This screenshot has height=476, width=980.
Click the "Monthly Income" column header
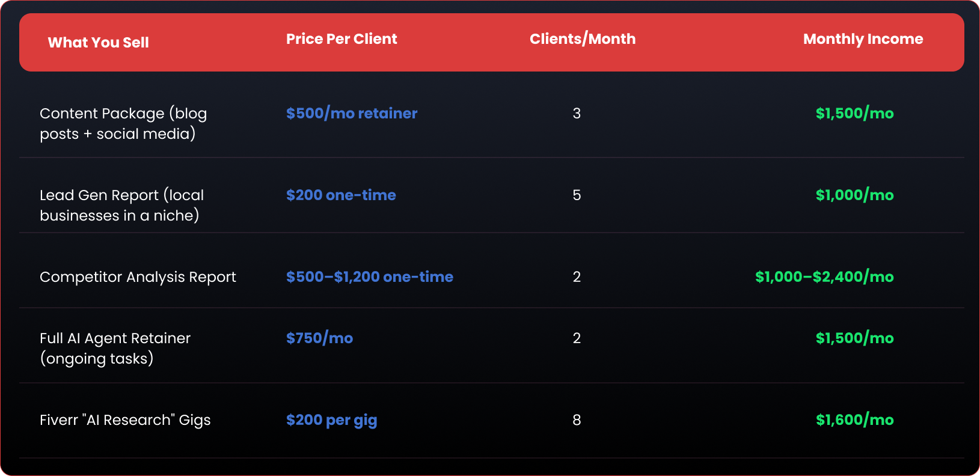863,39
